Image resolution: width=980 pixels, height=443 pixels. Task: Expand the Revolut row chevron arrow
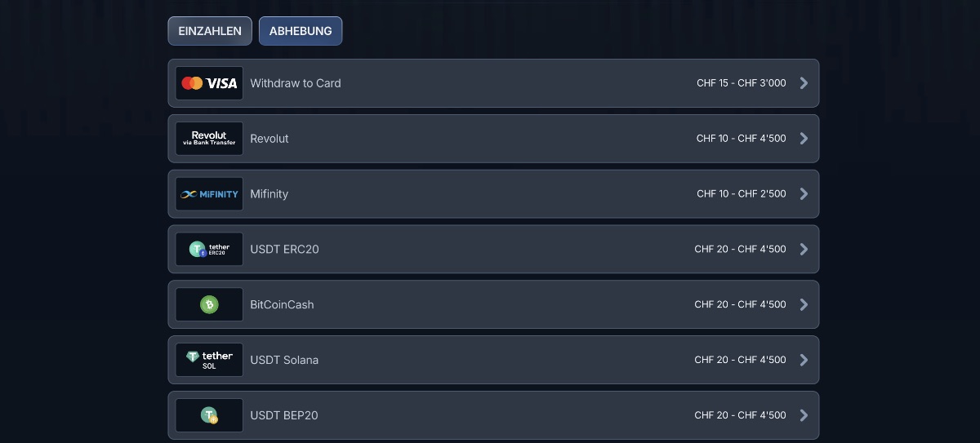click(804, 139)
